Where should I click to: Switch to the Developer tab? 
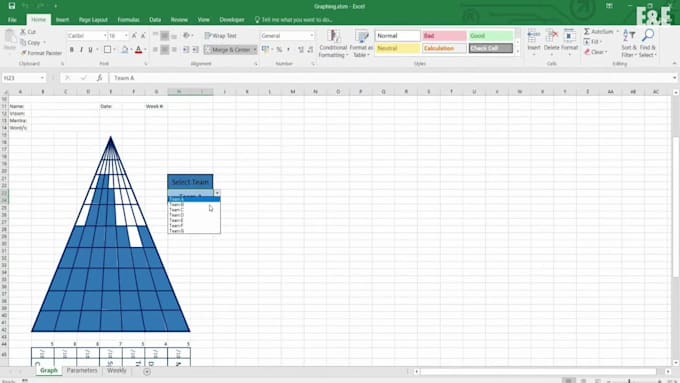tap(232, 20)
